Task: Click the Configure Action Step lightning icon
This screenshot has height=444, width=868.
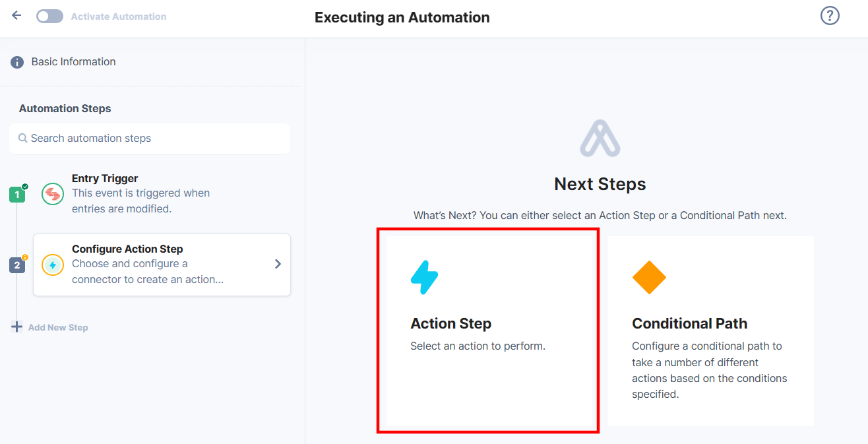Action: pos(53,265)
